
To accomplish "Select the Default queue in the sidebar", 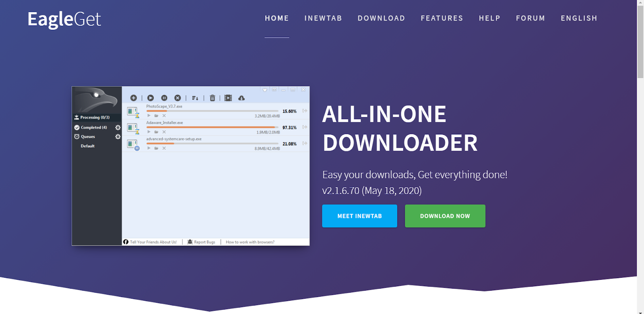I will (88, 146).
